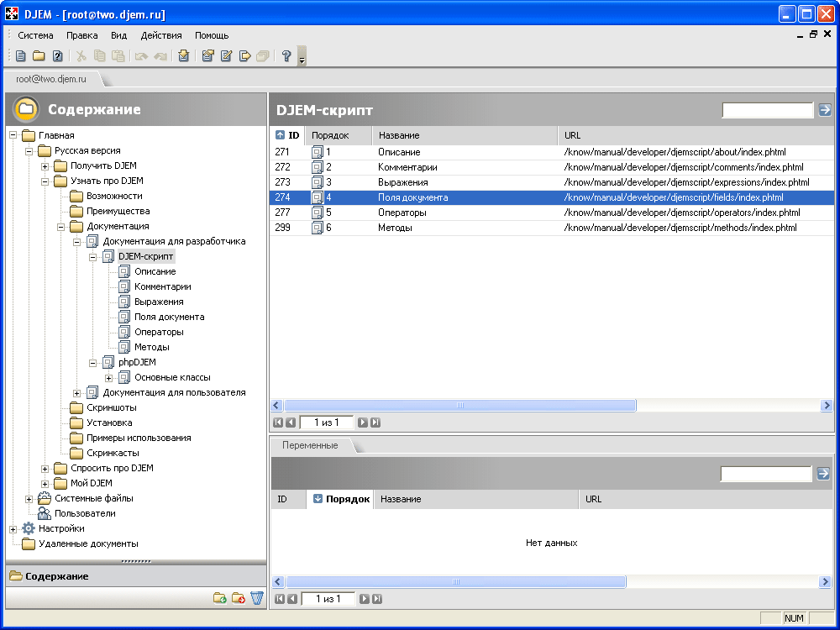Collapse the DJEM-скрипт tree node

point(92,257)
